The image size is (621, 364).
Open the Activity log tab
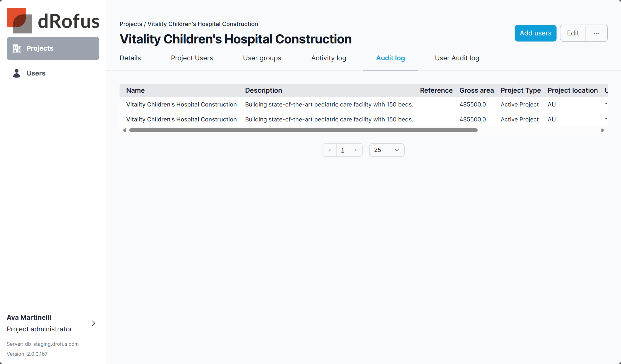coord(328,58)
